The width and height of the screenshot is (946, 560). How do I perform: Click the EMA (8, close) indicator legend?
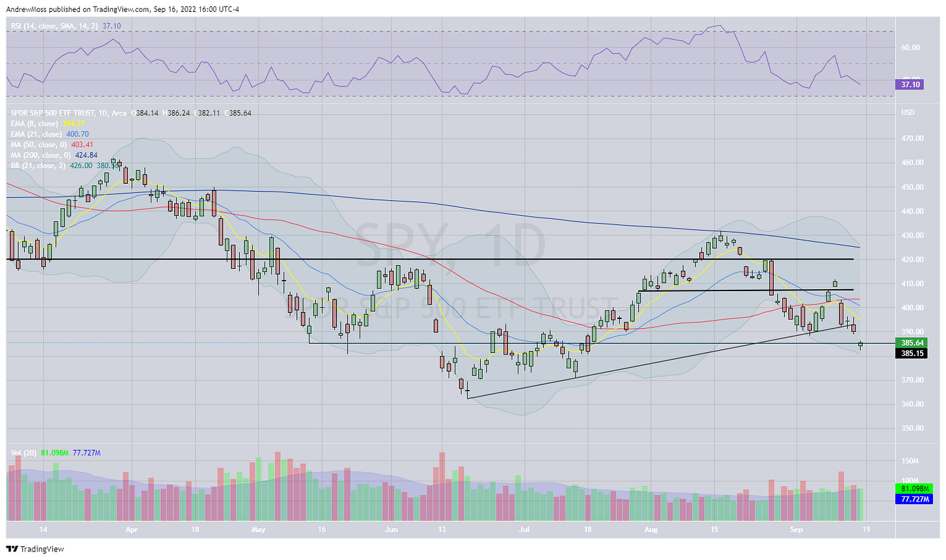pos(34,123)
